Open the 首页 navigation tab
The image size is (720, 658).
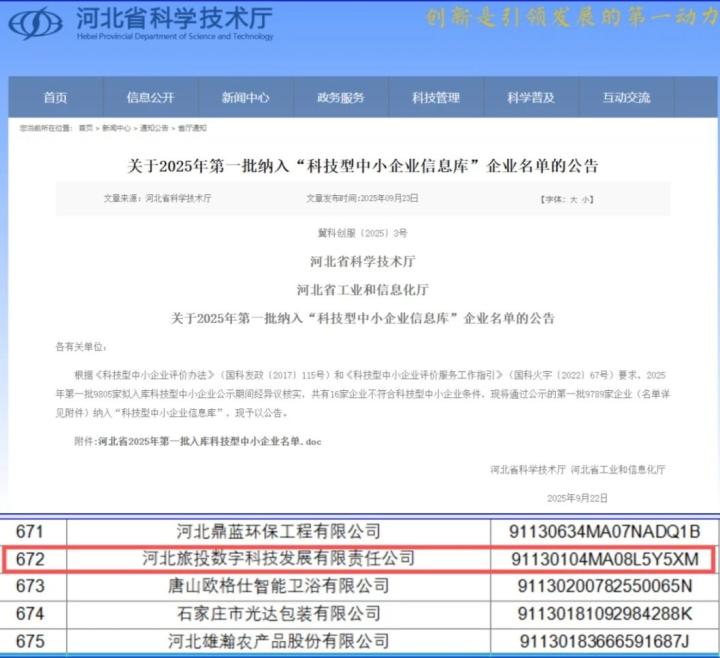55,97
